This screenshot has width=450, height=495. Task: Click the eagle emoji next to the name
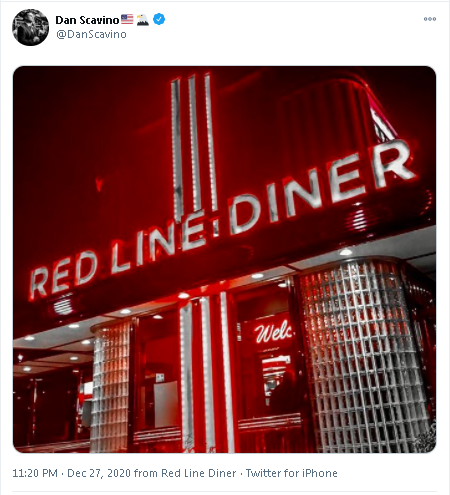[143, 20]
